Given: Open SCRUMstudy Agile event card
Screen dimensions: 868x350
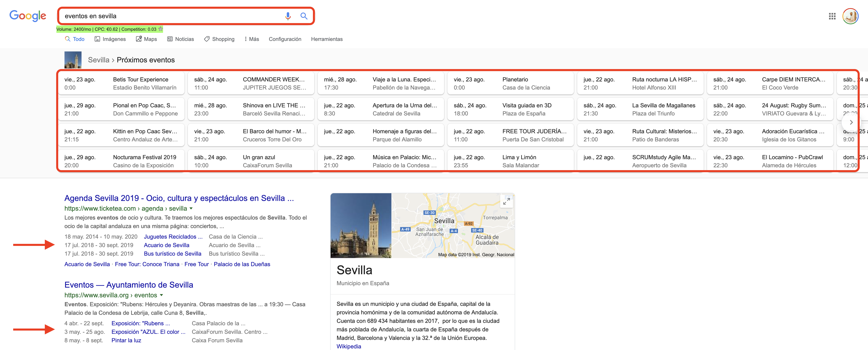Looking at the screenshot, I should point(640,161).
